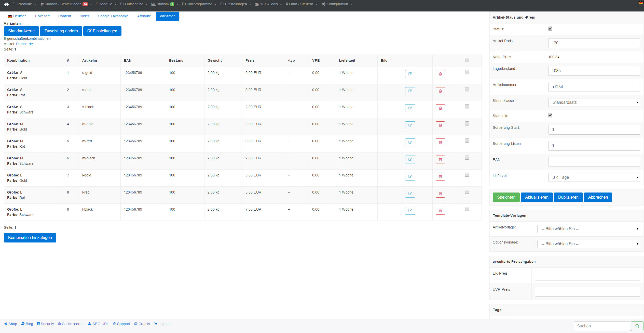Delete the m-gold variant via trash icon

pyautogui.click(x=440, y=125)
